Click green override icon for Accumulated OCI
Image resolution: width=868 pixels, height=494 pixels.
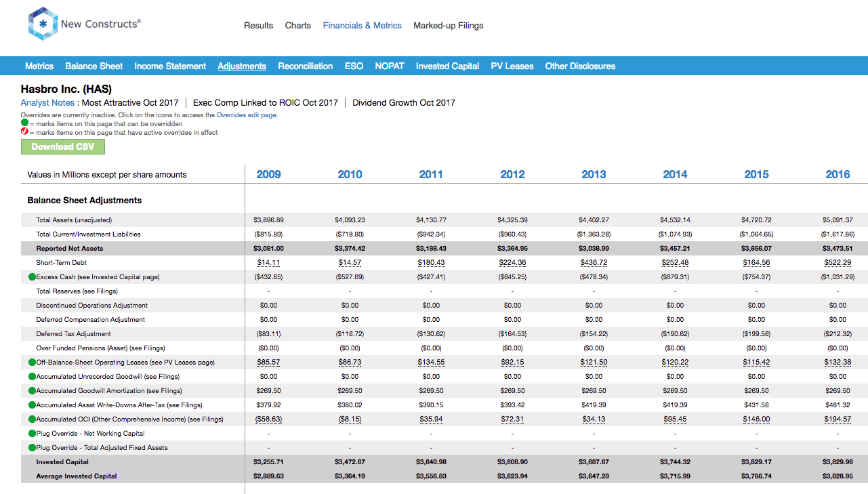pyautogui.click(x=32, y=419)
